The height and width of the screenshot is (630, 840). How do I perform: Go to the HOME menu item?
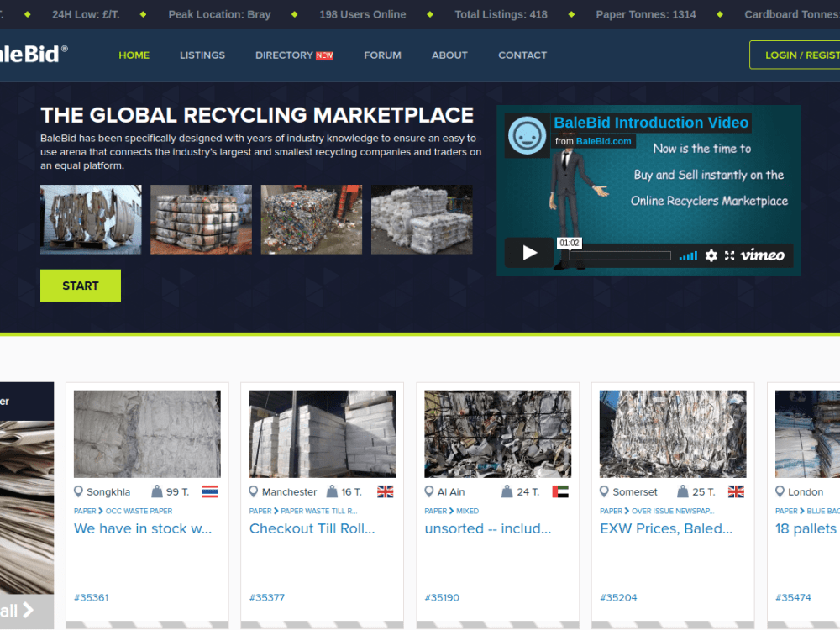pos(134,55)
